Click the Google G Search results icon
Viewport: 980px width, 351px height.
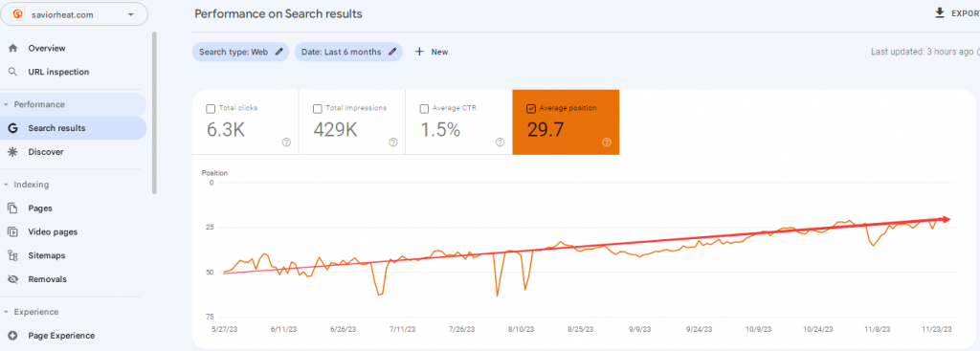(12, 128)
